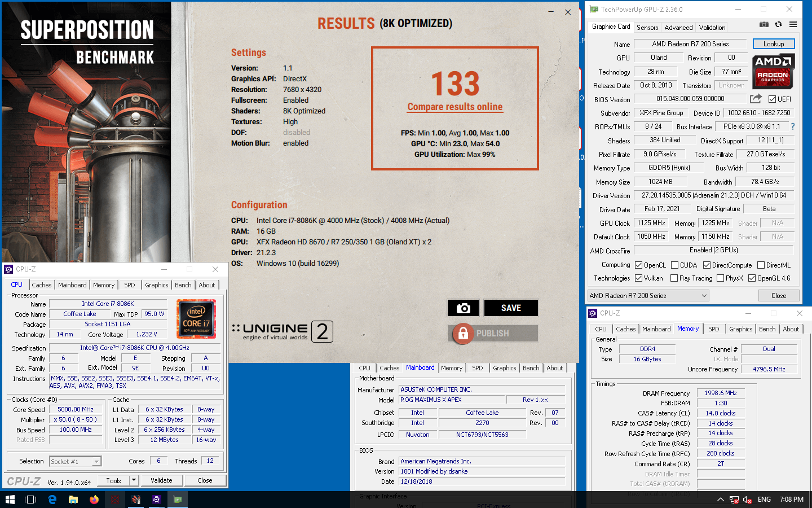Click the GPU-Z Close button
Image resolution: width=812 pixels, height=508 pixels.
click(779, 295)
